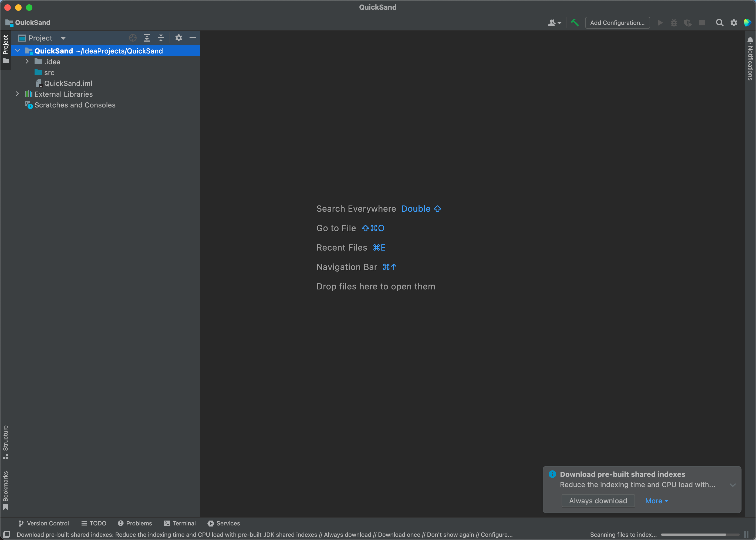Screen dimensions: 756x540
Task: Click Collapse All icon in Project panel
Action: tap(161, 38)
